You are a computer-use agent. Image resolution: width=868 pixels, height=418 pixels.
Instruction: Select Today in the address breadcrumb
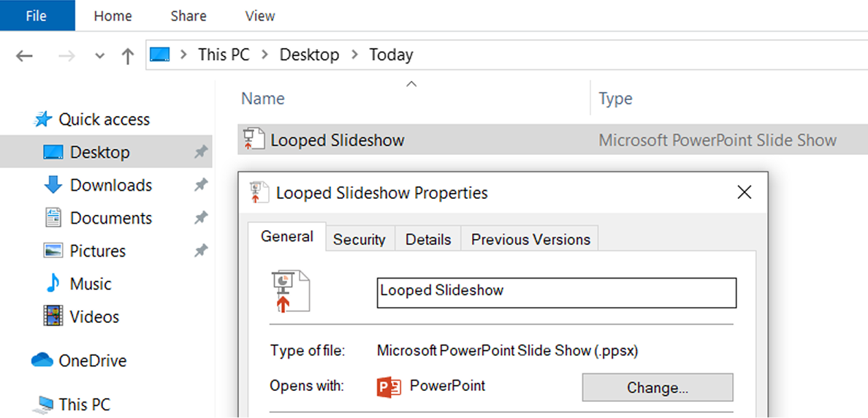point(392,55)
